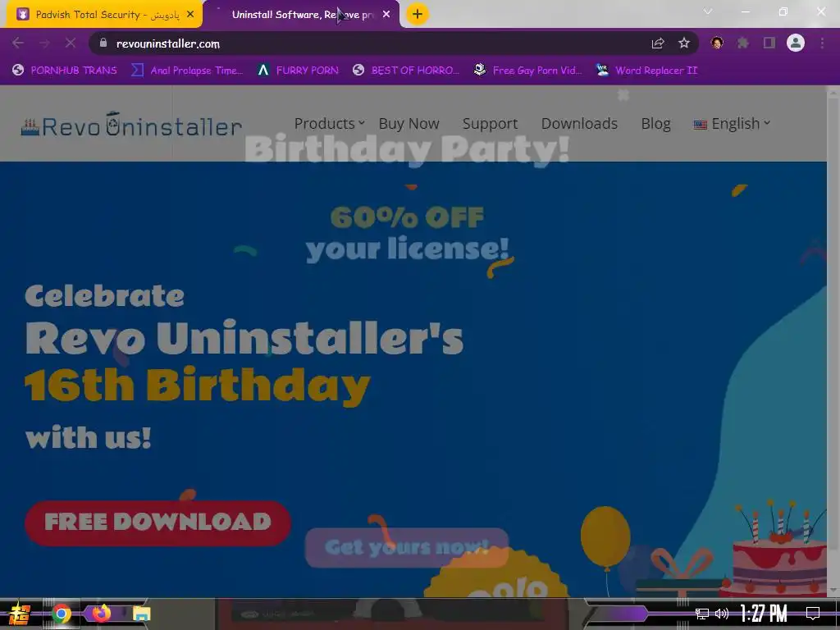Switch to the Padvish Total Security tab
The height and width of the screenshot is (630, 840).
(x=104, y=15)
